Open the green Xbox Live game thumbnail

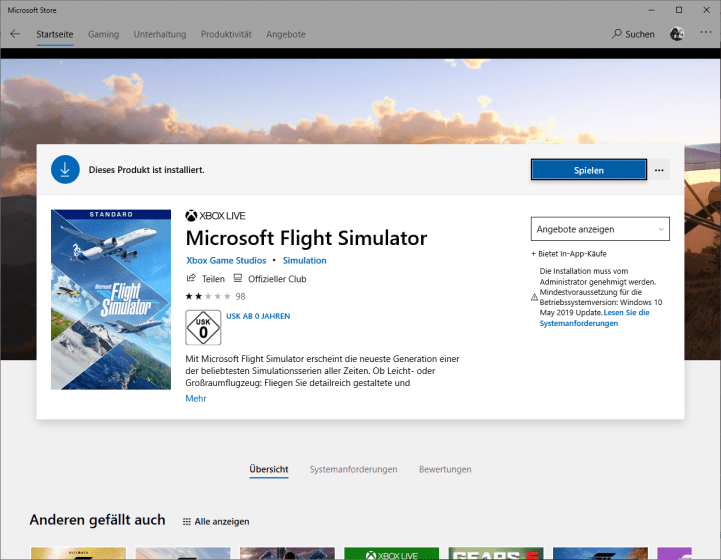(x=391, y=553)
